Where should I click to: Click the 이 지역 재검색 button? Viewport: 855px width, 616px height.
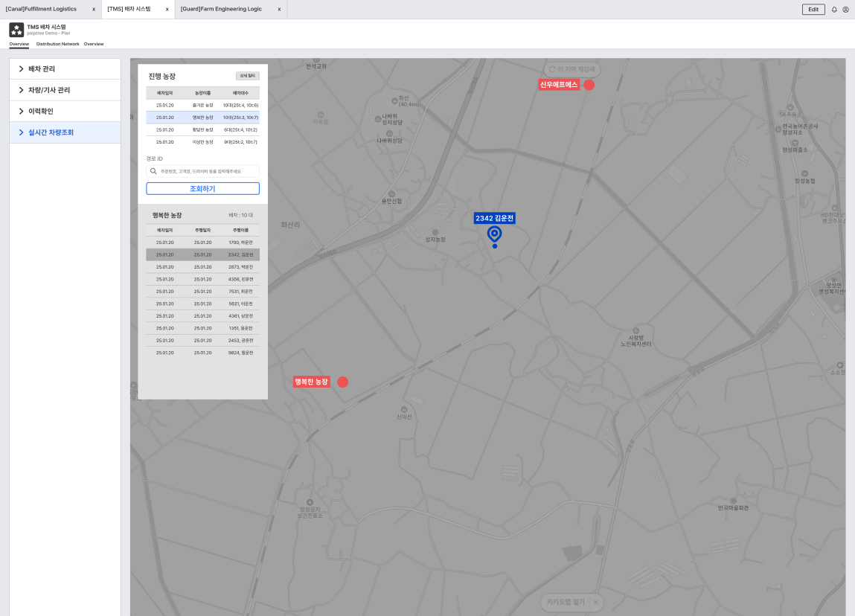point(572,70)
